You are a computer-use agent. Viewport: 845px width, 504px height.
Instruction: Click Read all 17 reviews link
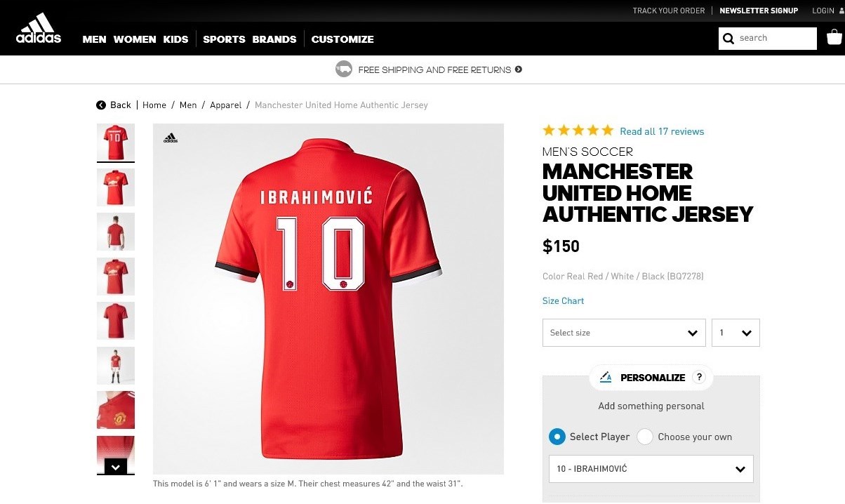click(x=662, y=131)
